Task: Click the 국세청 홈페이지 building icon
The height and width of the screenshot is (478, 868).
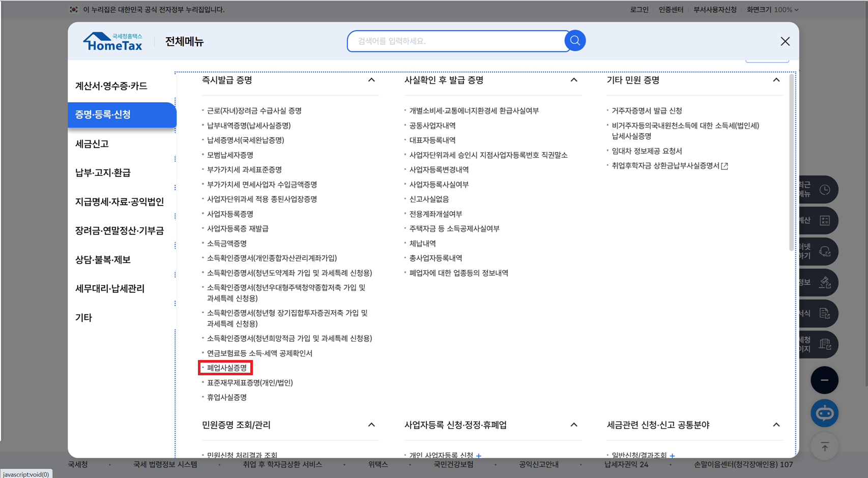Action: pyautogui.click(x=824, y=344)
